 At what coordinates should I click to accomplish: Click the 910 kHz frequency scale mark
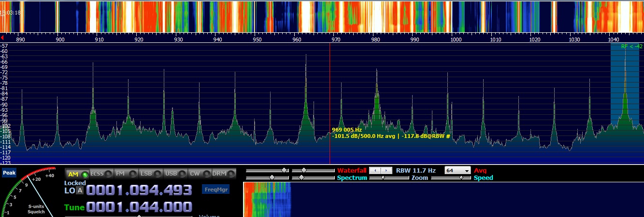[x=99, y=40]
